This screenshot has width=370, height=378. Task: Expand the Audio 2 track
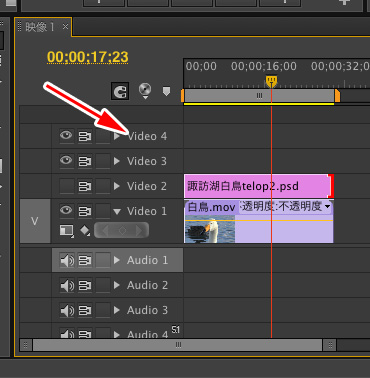[117, 285]
